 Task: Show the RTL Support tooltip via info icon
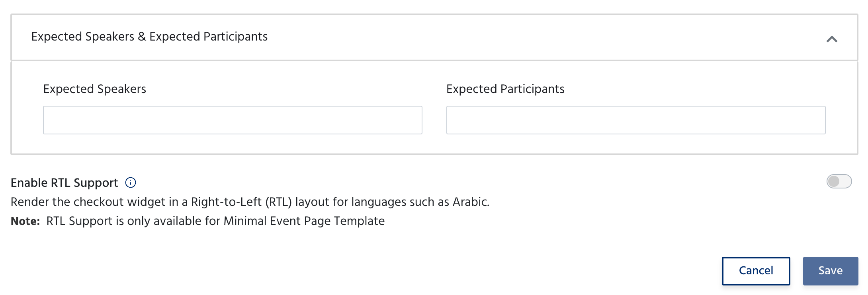coord(131,182)
